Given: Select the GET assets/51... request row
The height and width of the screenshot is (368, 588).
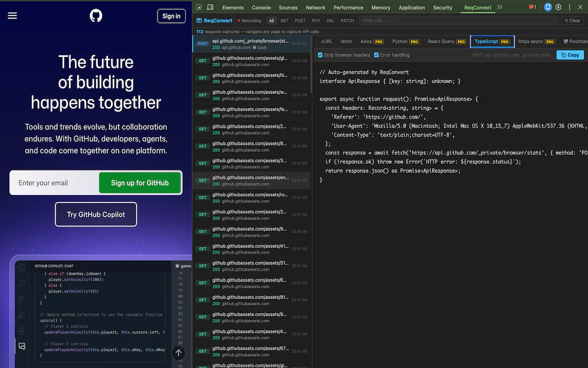Looking at the screenshot, I should pyautogui.click(x=252, y=266).
